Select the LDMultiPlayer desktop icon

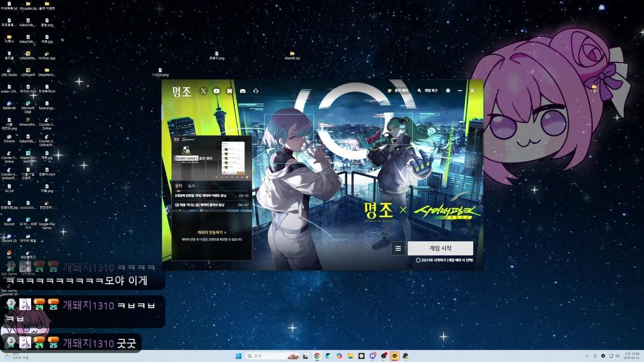pyautogui.click(x=28, y=55)
